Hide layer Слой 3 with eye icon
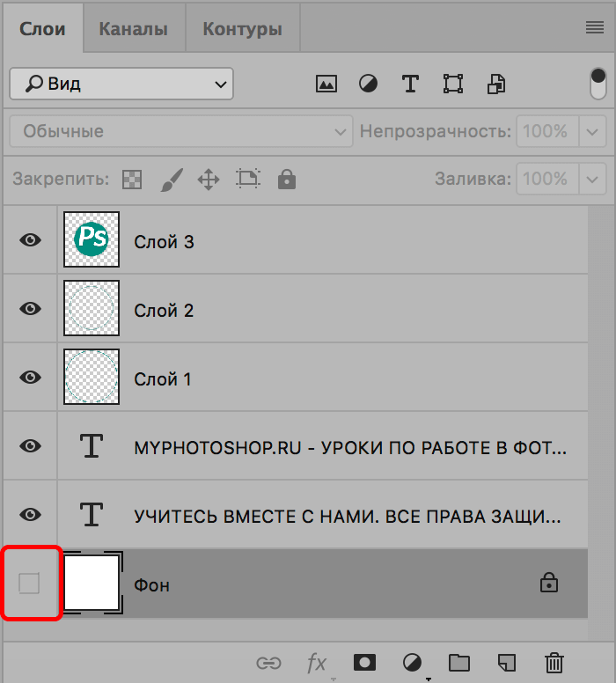 pyautogui.click(x=31, y=239)
